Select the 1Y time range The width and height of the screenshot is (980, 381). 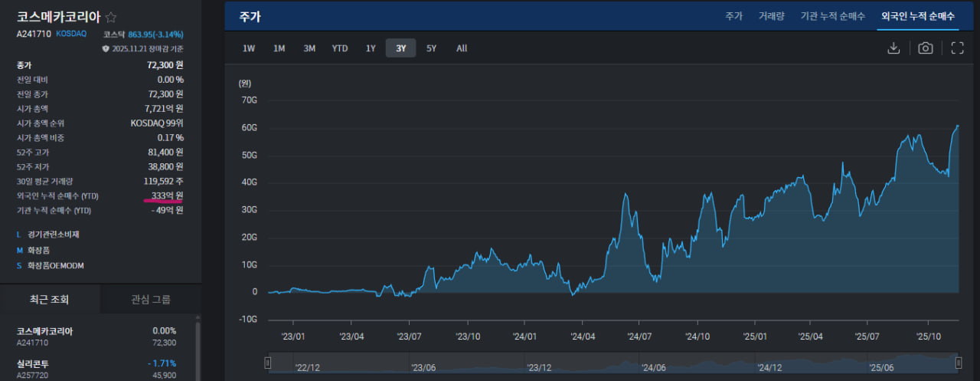pyautogui.click(x=371, y=48)
